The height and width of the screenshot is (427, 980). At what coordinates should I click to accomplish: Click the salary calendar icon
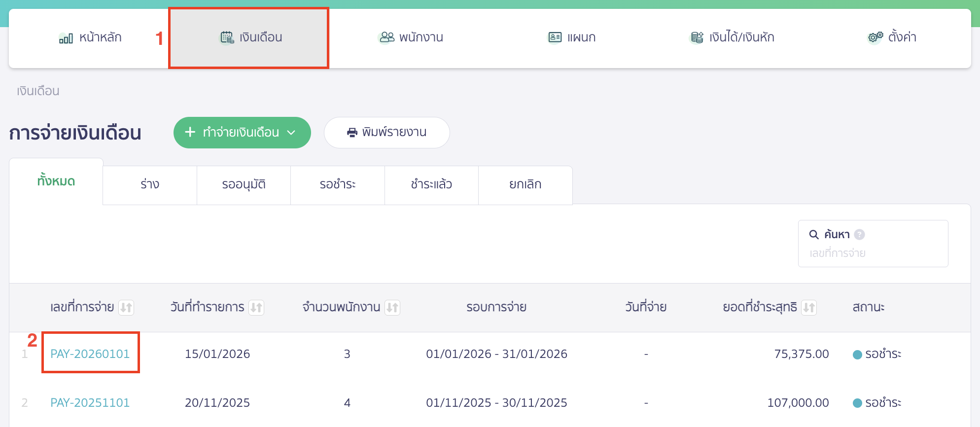(227, 37)
